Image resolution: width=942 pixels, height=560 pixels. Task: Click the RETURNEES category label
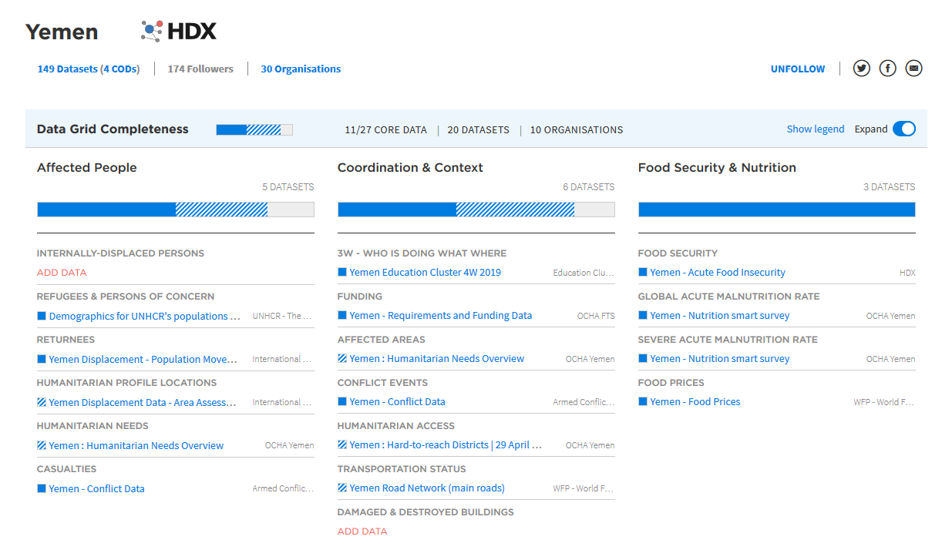coord(66,339)
